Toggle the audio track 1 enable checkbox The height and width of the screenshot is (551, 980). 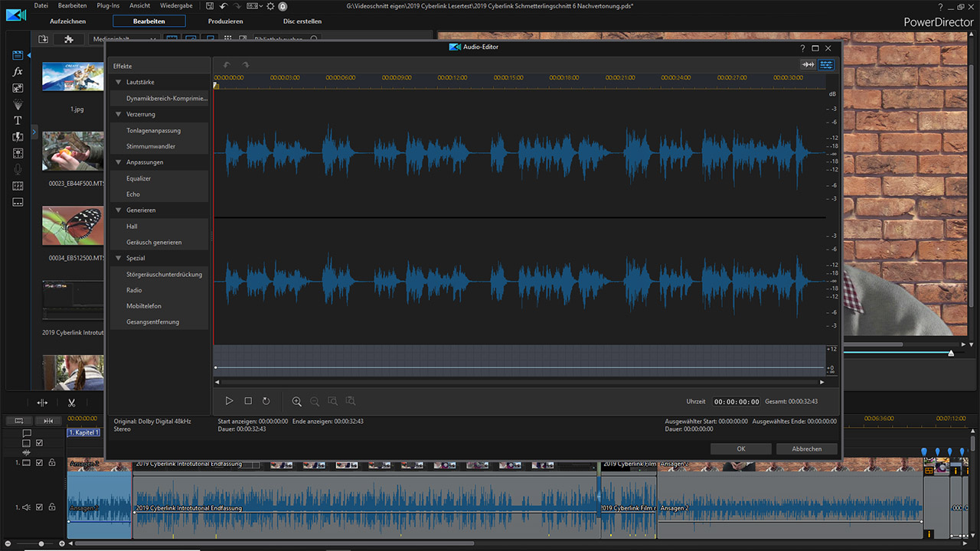(x=39, y=507)
